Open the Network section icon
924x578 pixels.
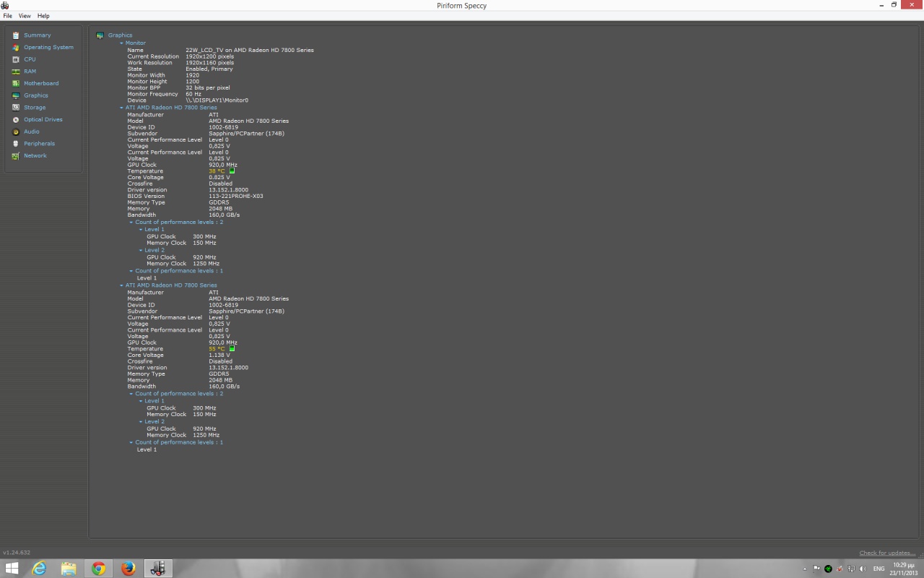(16, 155)
